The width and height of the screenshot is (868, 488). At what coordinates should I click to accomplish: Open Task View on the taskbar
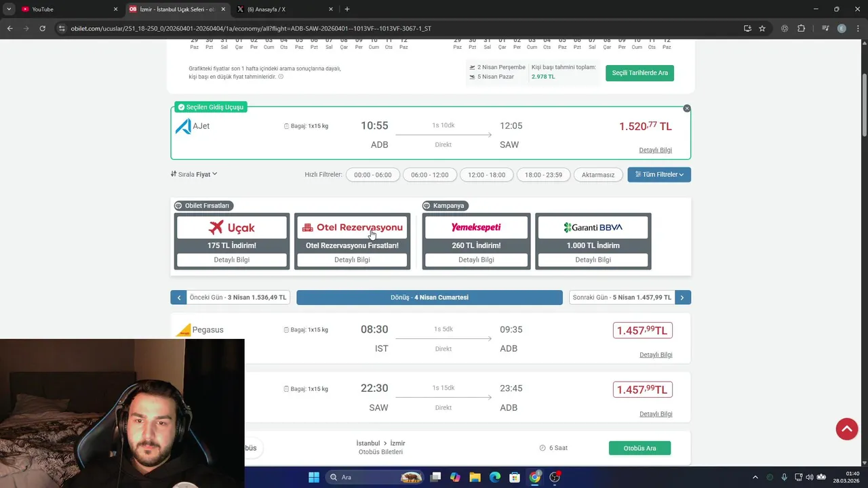click(435, 477)
